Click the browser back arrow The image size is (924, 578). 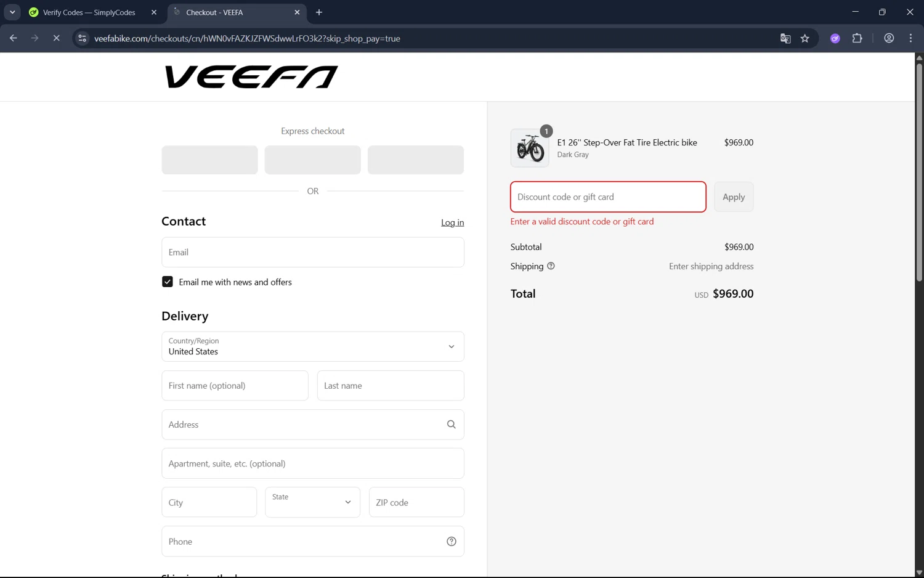click(13, 38)
